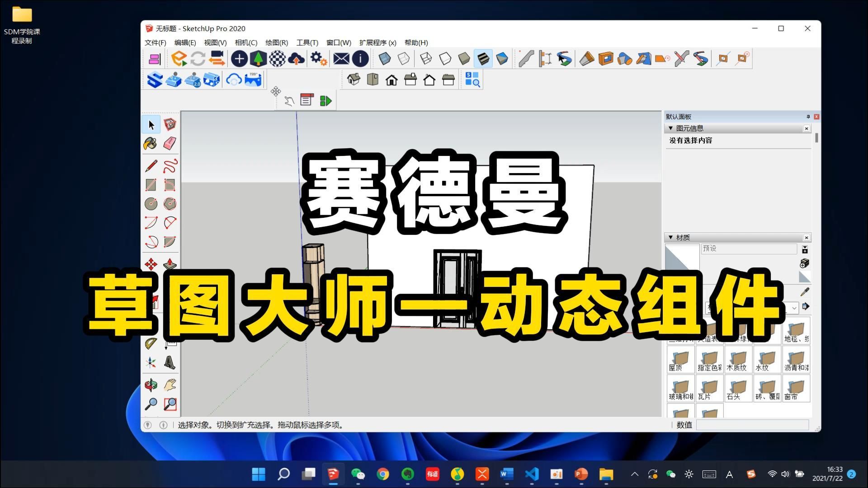This screenshot has width=868, height=488.
Task: Select the Polygon drawing tool
Action: 170,204
